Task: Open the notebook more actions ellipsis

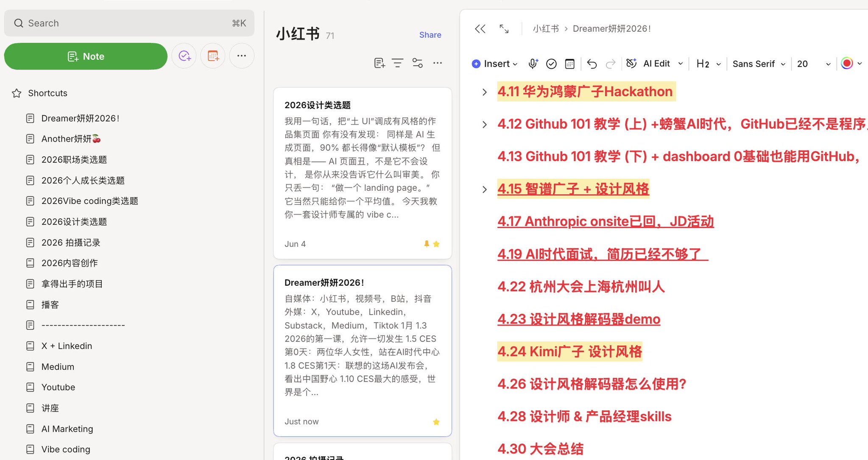Action: (x=438, y=63)
